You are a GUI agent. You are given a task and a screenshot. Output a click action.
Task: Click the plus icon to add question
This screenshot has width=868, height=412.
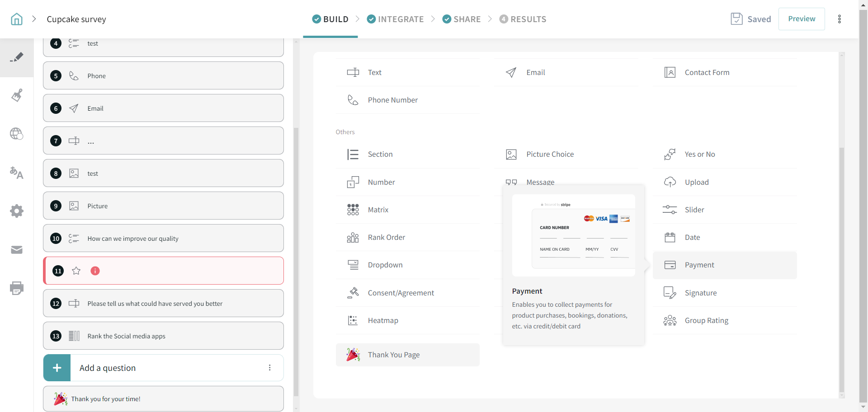click(57, 368)
